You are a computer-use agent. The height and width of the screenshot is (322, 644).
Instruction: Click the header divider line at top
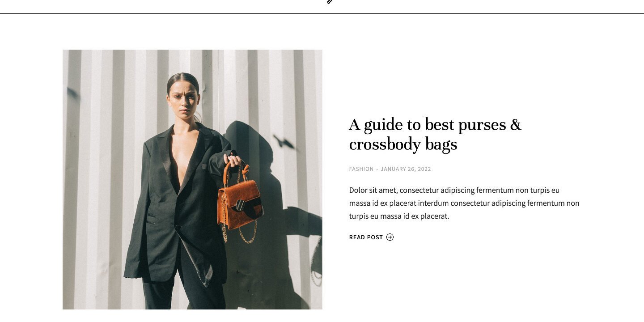[322, 13]
